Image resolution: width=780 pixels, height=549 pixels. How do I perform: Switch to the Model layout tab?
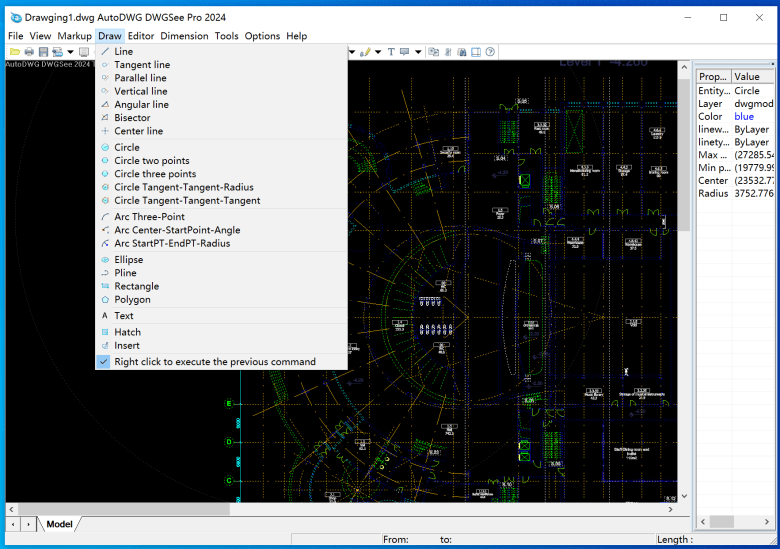coord(59,524)
